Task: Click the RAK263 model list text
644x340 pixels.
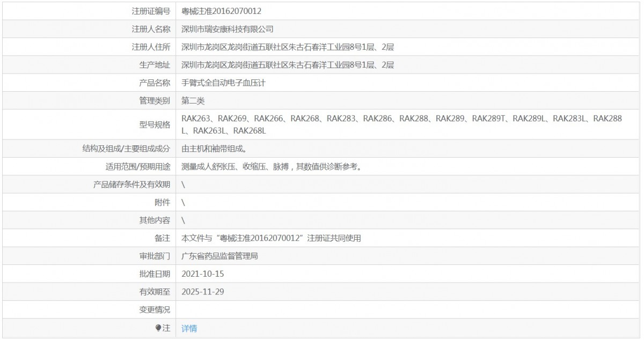Action: click(402, 124)
